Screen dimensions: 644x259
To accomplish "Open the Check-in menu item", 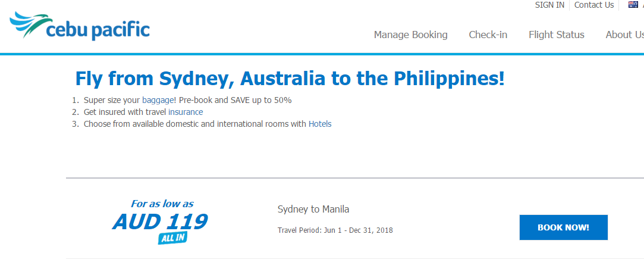I will click(x=488, y=35).
